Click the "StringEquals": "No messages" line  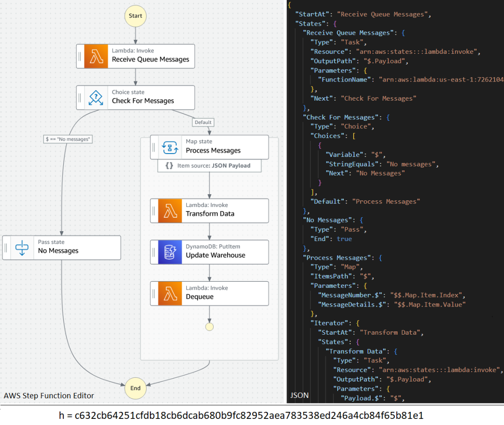382,164
